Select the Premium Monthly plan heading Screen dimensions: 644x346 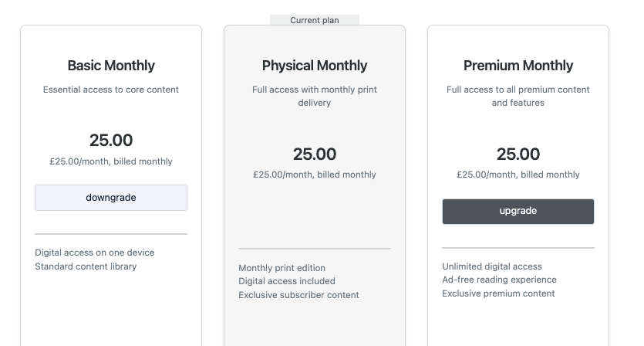point(518,66)
